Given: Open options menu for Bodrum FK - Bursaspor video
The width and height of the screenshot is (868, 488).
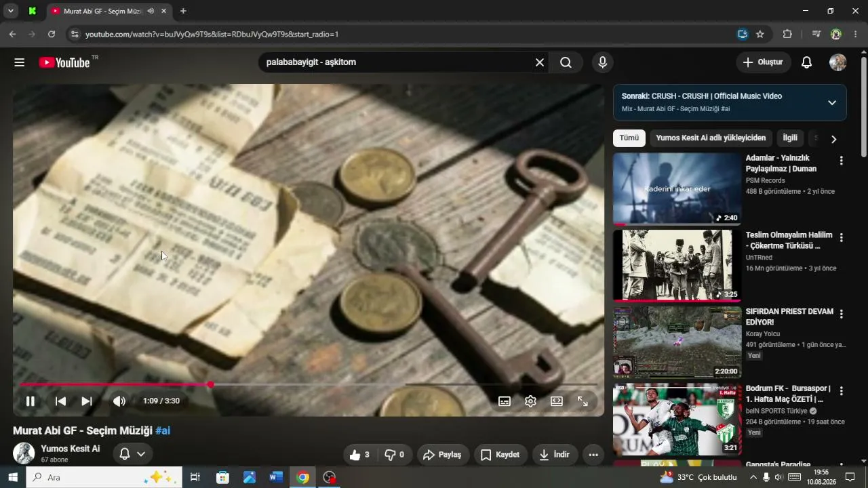Looking at the screenshot, I should pyautogui.click(x=841, y=391).
